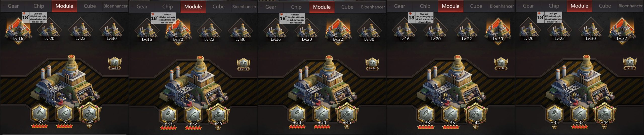The width and height of the screenshot is (644, 135).
Task: Select the highlighted Lv.16 factory module
Action: (x=18, y=31)
